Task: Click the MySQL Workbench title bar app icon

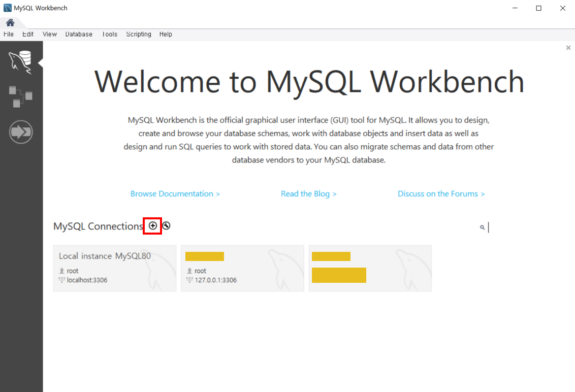Action: [x=7, y=8]
